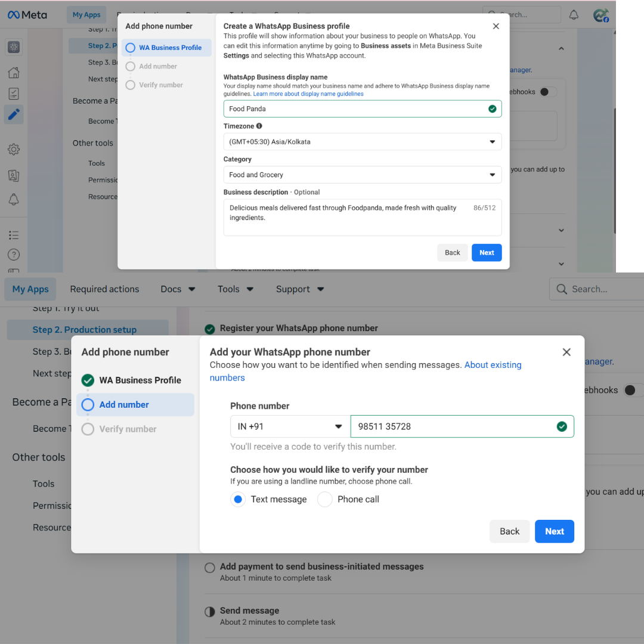Viewport: 644px width, 644px height.
Task: Click the Search box beside Support menu
Action: click(596, 289)
